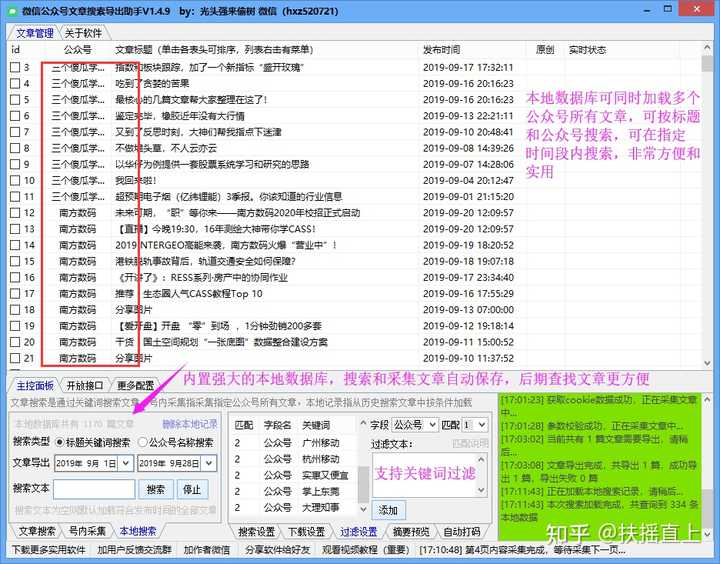Click 加作者微信 in the status bar
Viewport: 720px width, 564px height.
[x=207, y=550]
